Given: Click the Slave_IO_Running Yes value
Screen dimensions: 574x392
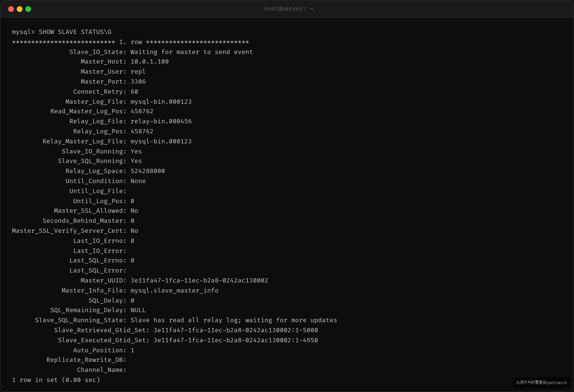Looking at the screenshot, I should tap(136, 151).
